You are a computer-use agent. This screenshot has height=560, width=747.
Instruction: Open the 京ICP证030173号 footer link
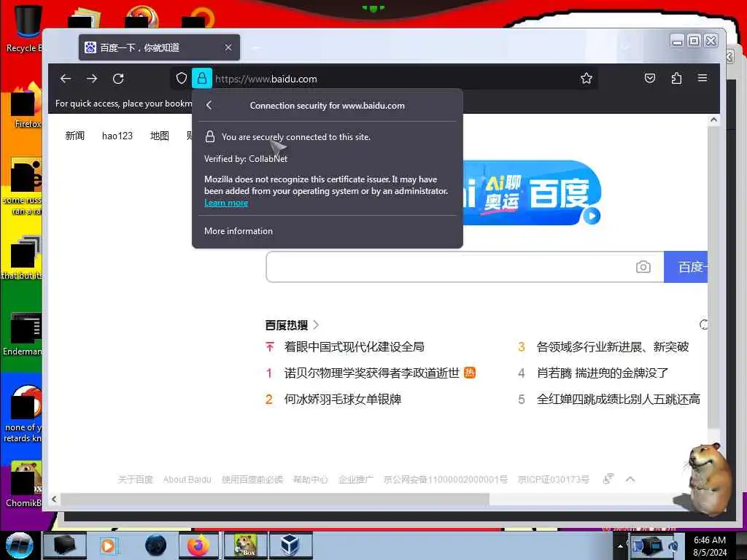click(x=554, y=480)
